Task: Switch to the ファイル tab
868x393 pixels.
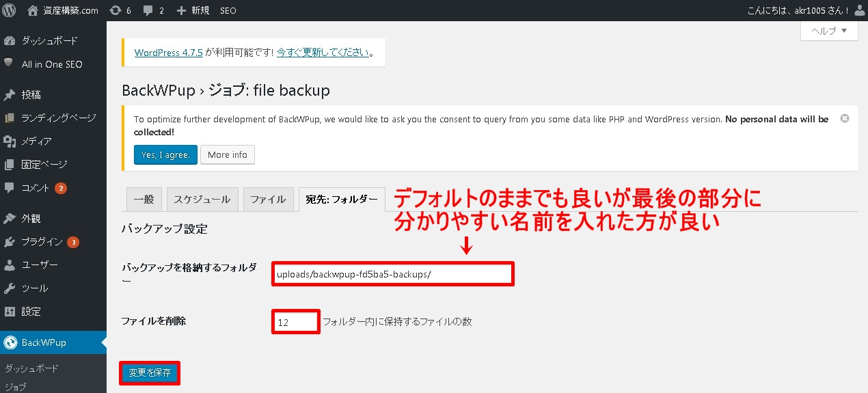Action: point(268,200)
